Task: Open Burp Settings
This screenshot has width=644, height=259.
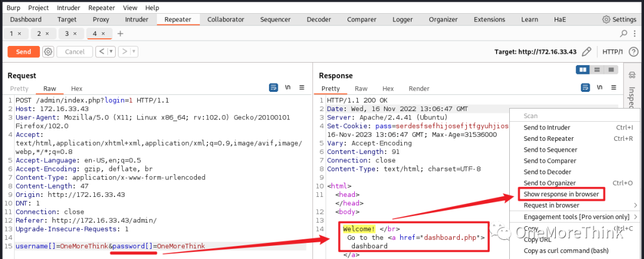Action: point(620,19)
